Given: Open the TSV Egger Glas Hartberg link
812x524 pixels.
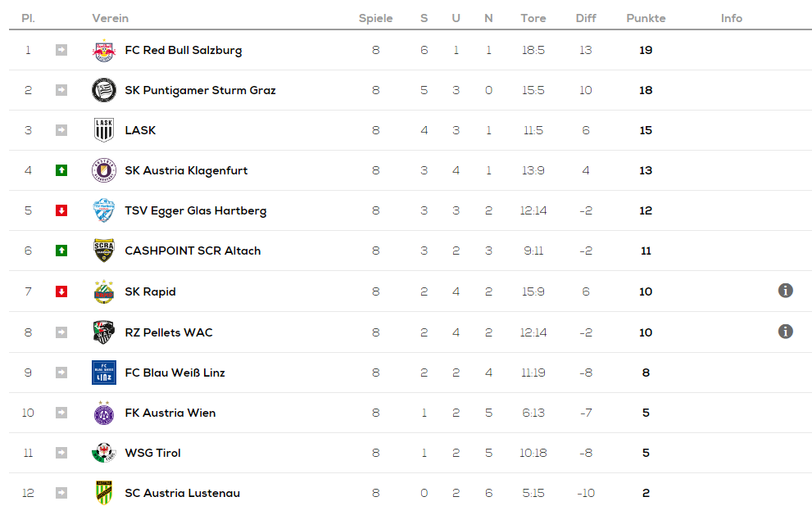Looking at the screenshot, I should coord(195,210).
